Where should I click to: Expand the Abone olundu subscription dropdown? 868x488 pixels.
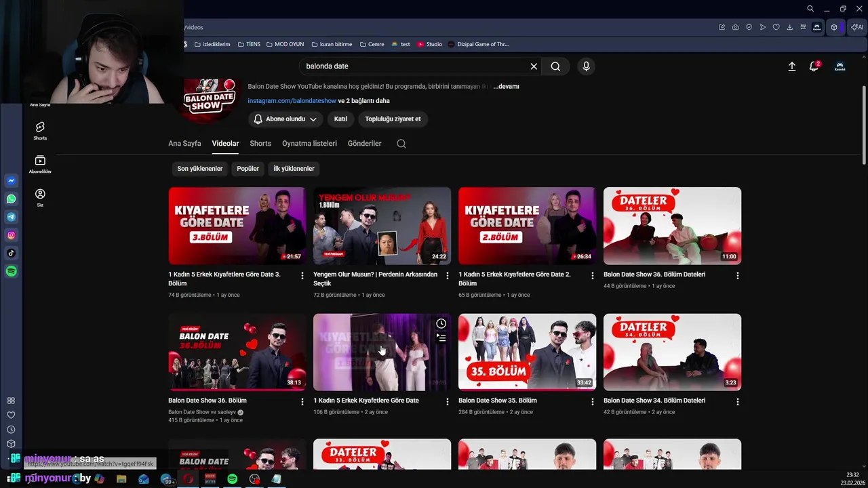pyautogui.click(x=285, y=119)
